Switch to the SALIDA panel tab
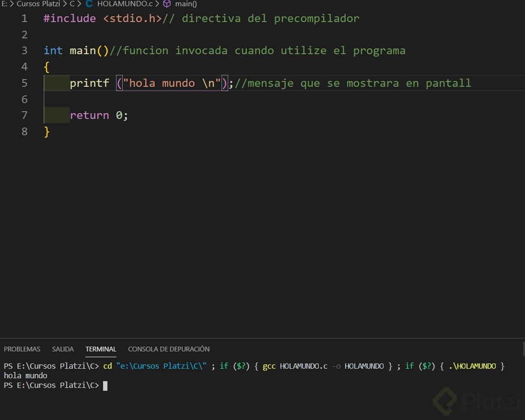 pyautogui.click(x=62, y=349)
